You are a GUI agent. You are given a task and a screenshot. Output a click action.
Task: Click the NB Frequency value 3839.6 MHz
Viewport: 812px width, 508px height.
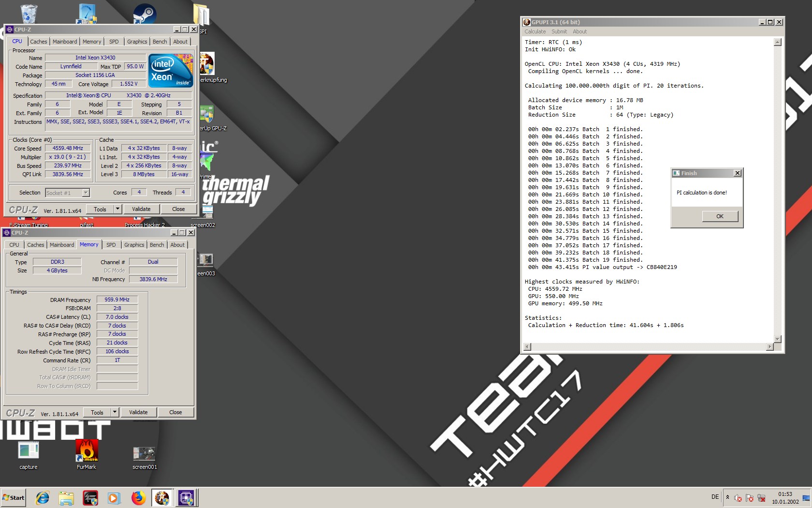(153, 280)
